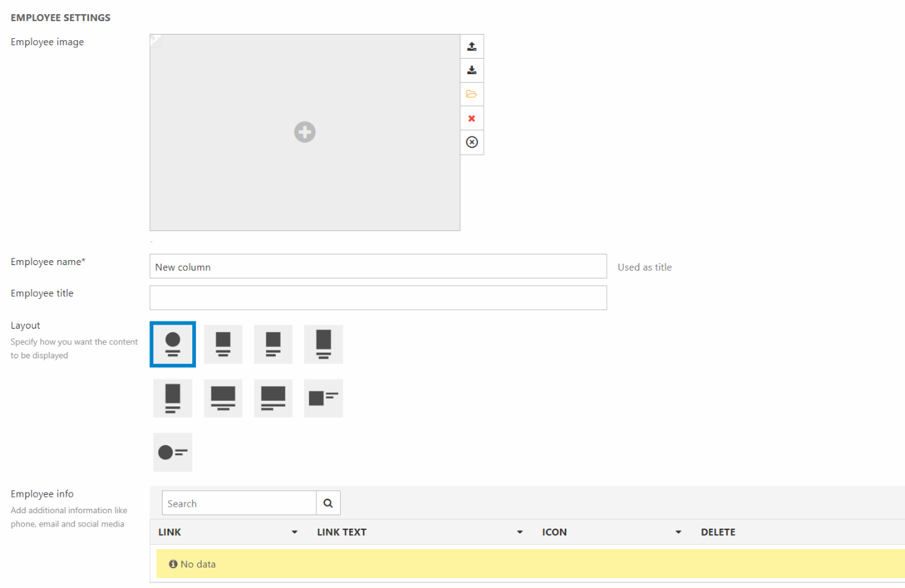Click the search magnifier button

(328, 503)
